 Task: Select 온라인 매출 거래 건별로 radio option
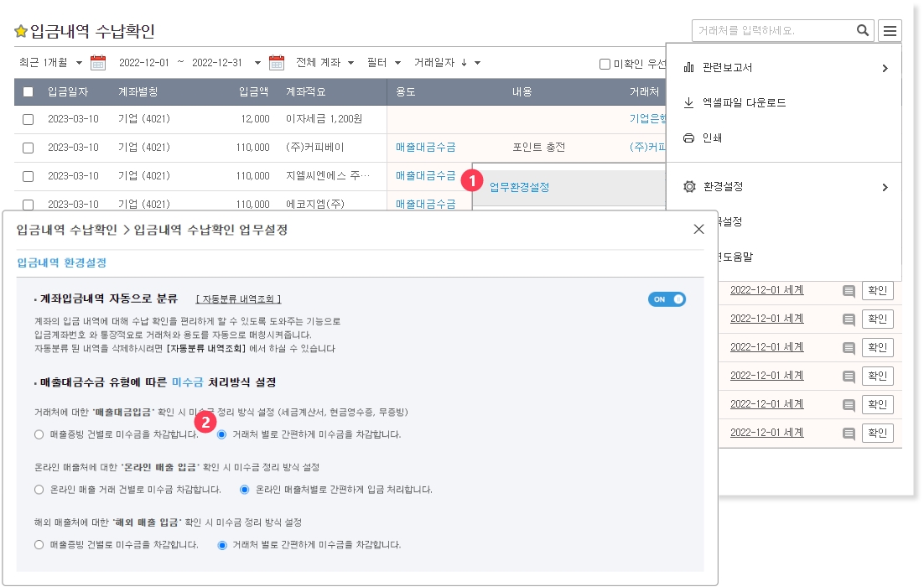click(x=39, y=490)
